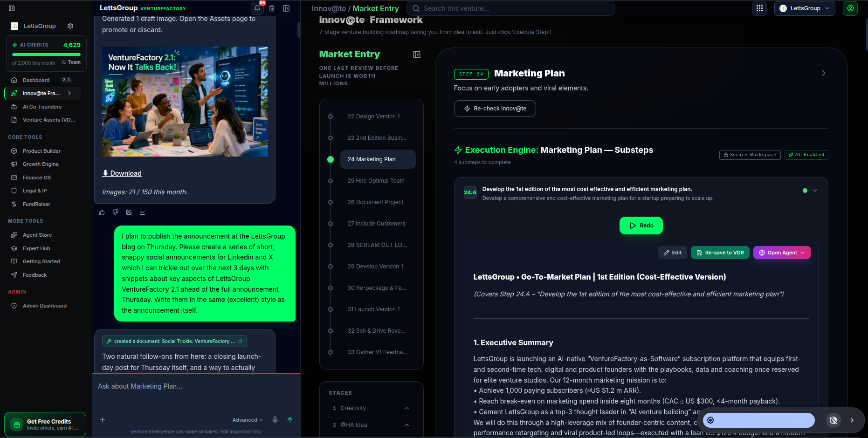Click the blue bar in floating widget

[759, 420]
